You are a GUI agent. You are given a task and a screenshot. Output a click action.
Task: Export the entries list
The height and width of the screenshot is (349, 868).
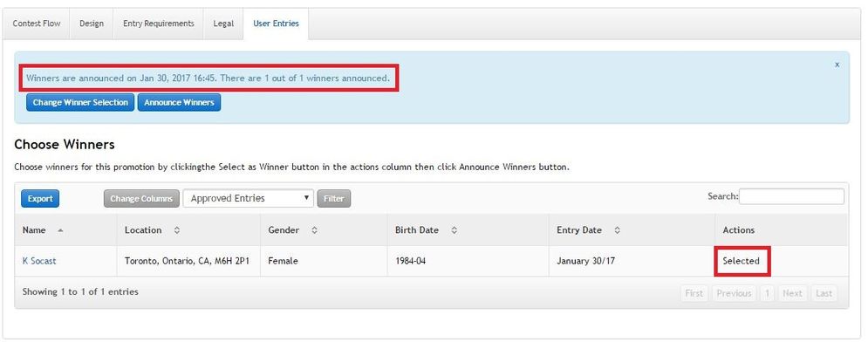tap(40, 199)
